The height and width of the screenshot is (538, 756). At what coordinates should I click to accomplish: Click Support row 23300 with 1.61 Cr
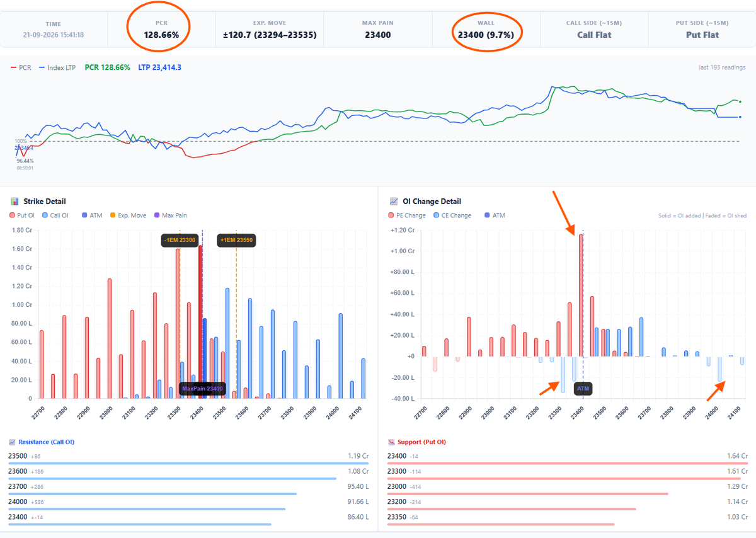[568, 473]
